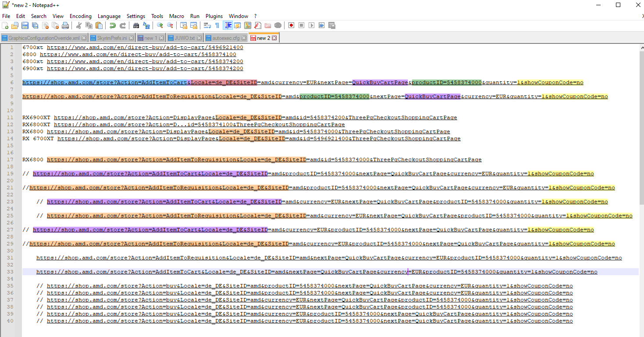Open the Settings menu

[x=136, y=16]
